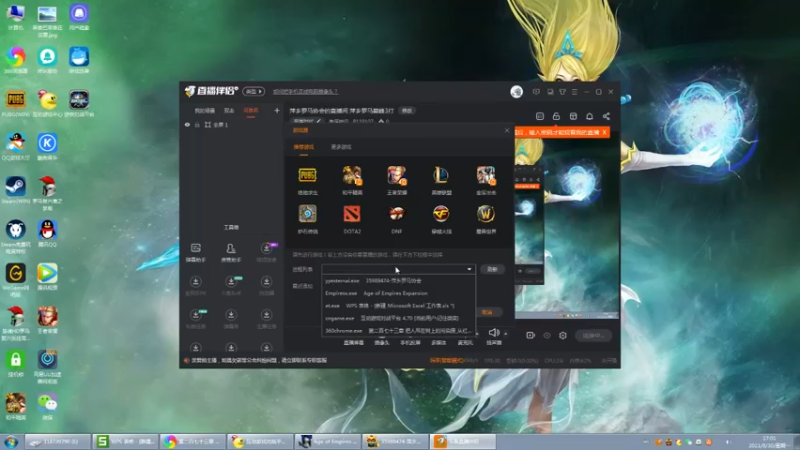Image resolution: width=800 pixels, height=450 pixels.
Task: Expand the process list dropdown arrow
Action: pos(469,269)
